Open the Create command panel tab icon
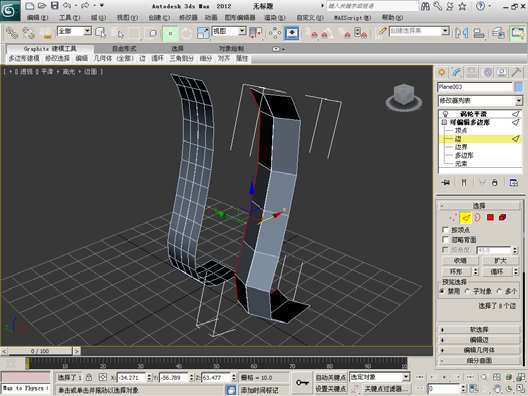The width and height of the screenshot is (528, 396). (442, 72)
